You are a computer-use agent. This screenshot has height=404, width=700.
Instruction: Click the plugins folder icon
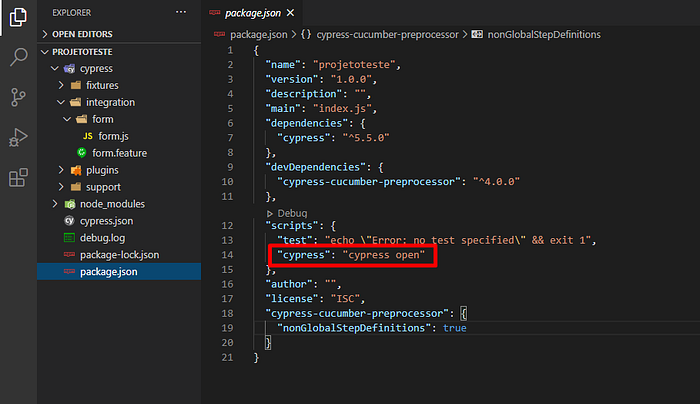pos(76,170)
